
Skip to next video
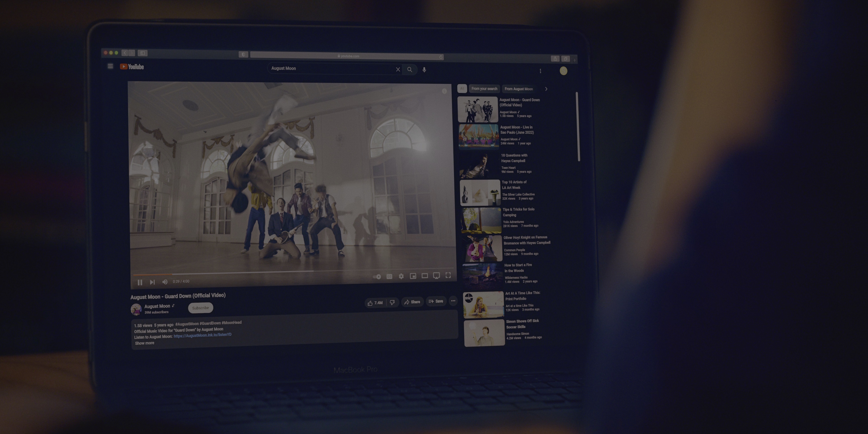point(152,282)
